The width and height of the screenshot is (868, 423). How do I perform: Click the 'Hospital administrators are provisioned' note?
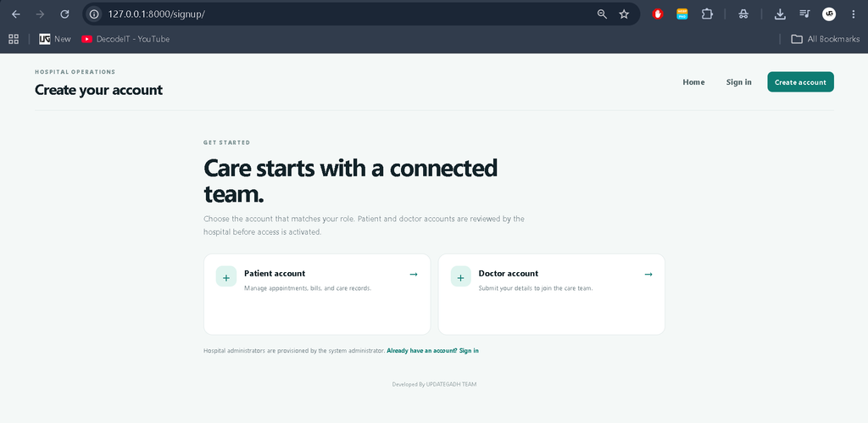[x=294, y=350]
